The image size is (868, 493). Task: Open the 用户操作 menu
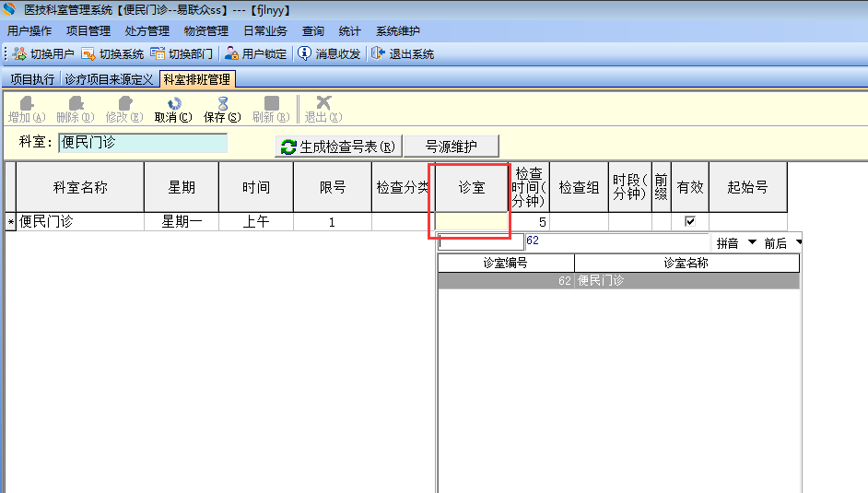[x=29, y=31]
